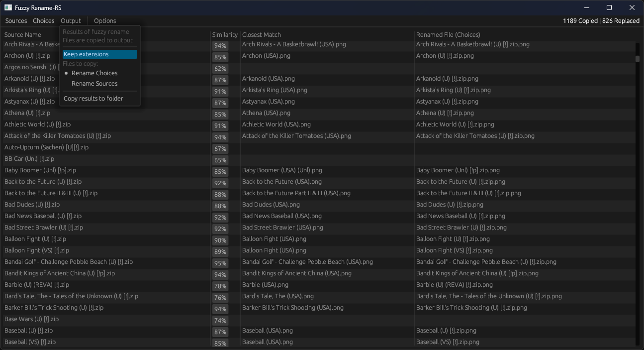The image size is (644, 350).
Task: Close the Fuzzy Rename-RS window
Action: click(632, 7)
